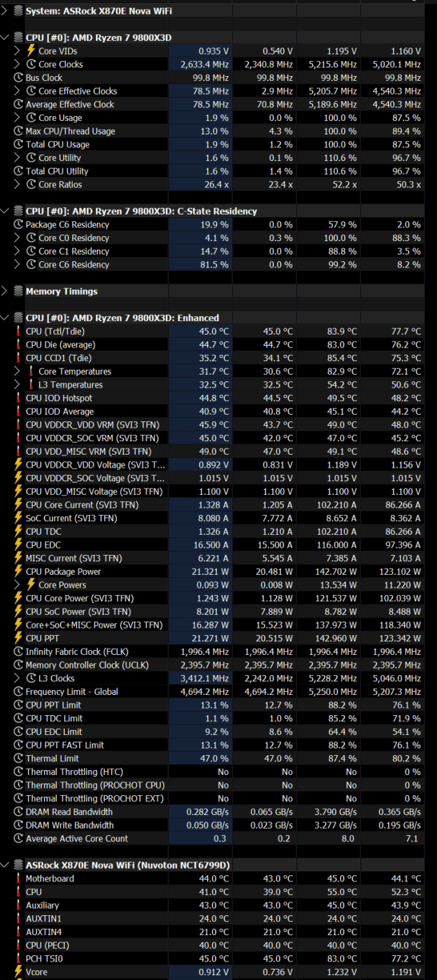This screenshot has width=437, height=980.
Task: Select the DRAM Write Bandwidth row
Action: (x=218, y=825)
